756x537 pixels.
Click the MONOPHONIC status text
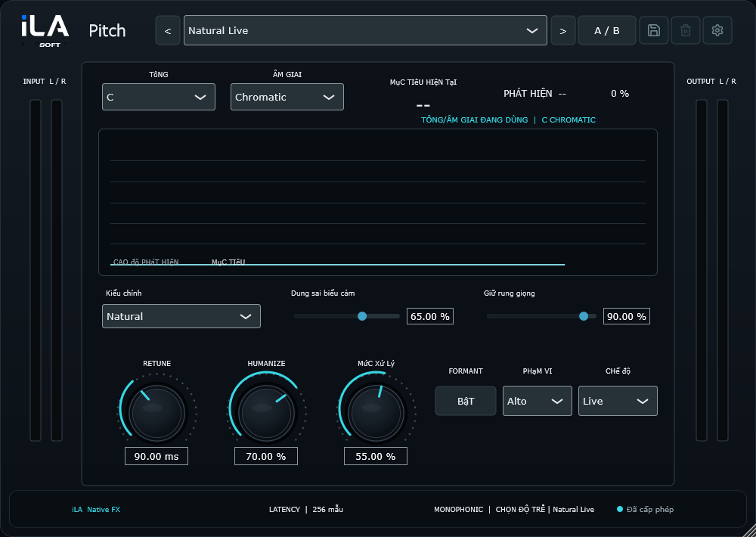[x=458, y=509]
